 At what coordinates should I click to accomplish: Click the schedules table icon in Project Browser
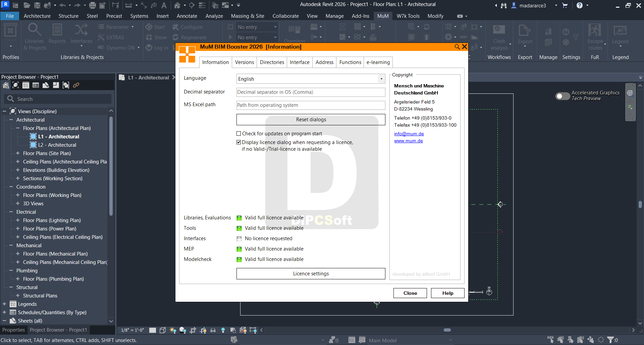36,85
